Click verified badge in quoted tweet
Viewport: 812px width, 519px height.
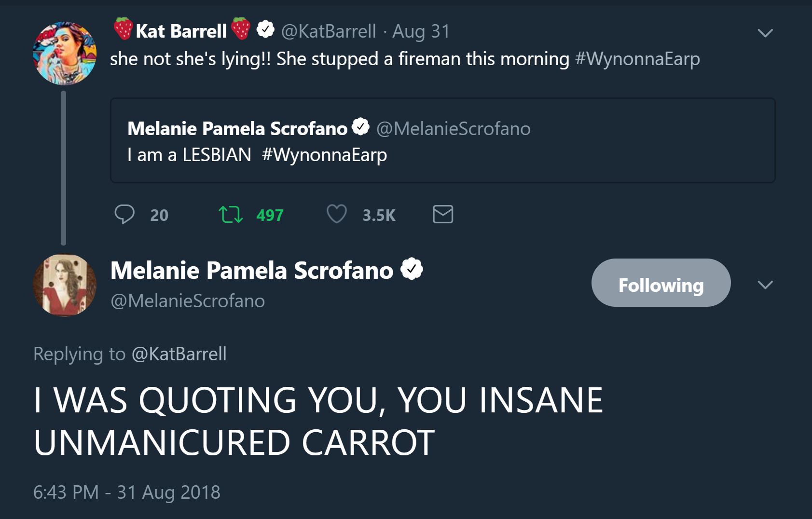click(x=360, y=127)
